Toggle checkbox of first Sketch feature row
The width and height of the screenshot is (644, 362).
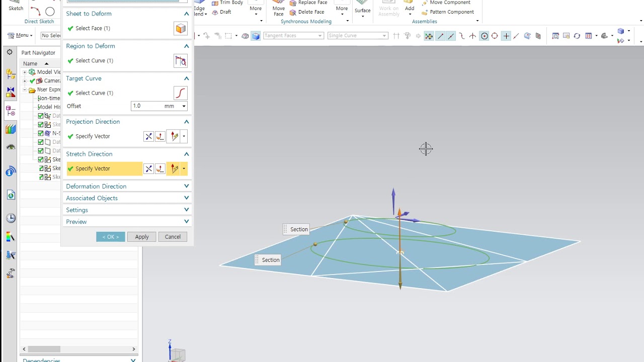(41, 124)
